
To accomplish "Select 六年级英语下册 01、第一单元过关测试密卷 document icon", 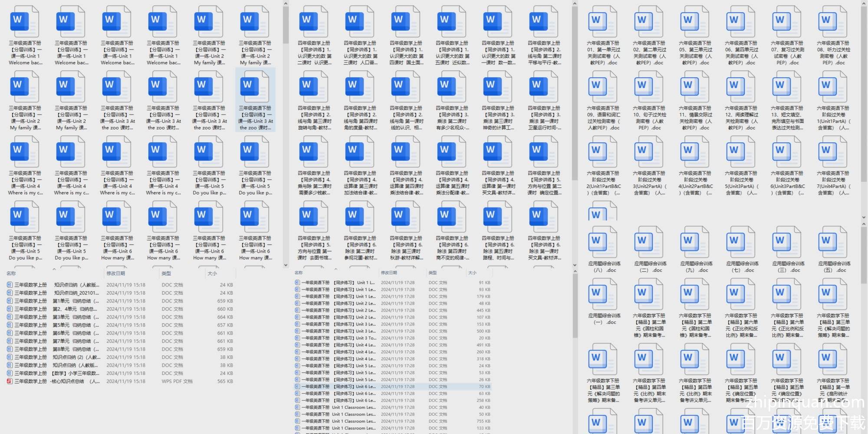I will (x=603, y=24).
